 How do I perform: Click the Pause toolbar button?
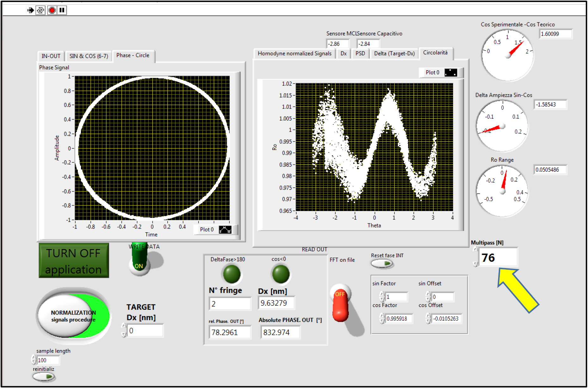tap(62, 10)
